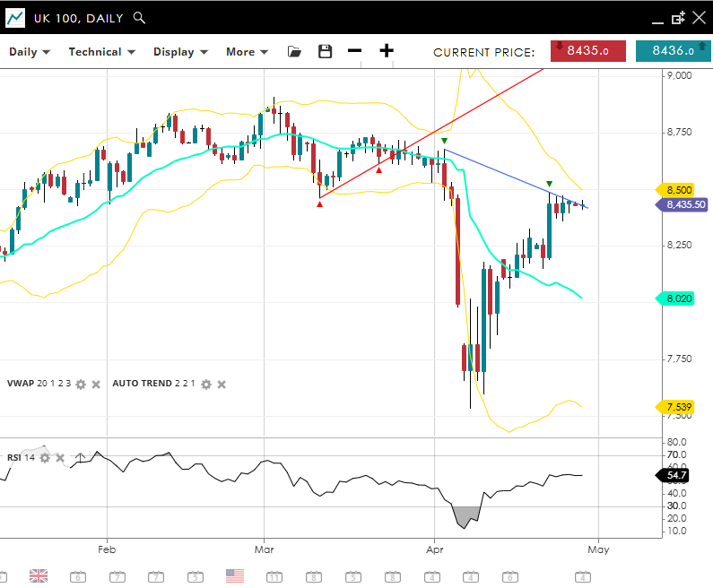
Task: Remove the RSI 14 indicator
Action: pyautogui.click(x=60, y=458)
